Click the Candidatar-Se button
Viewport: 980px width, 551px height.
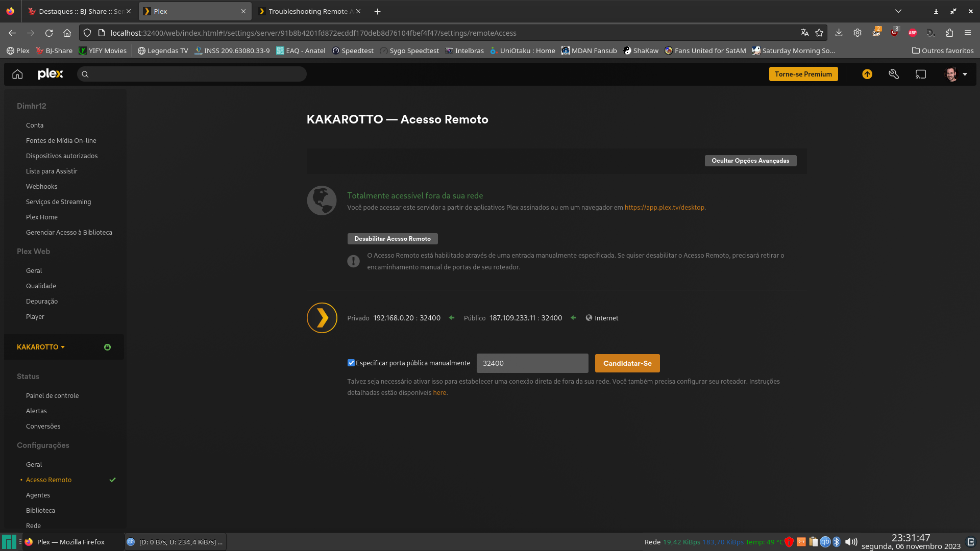(x=627, y=363)
